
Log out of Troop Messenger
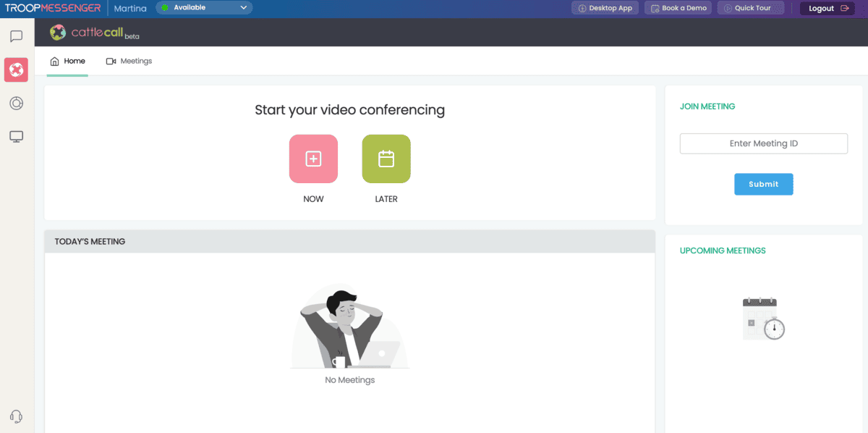click(x=825, y=8)
